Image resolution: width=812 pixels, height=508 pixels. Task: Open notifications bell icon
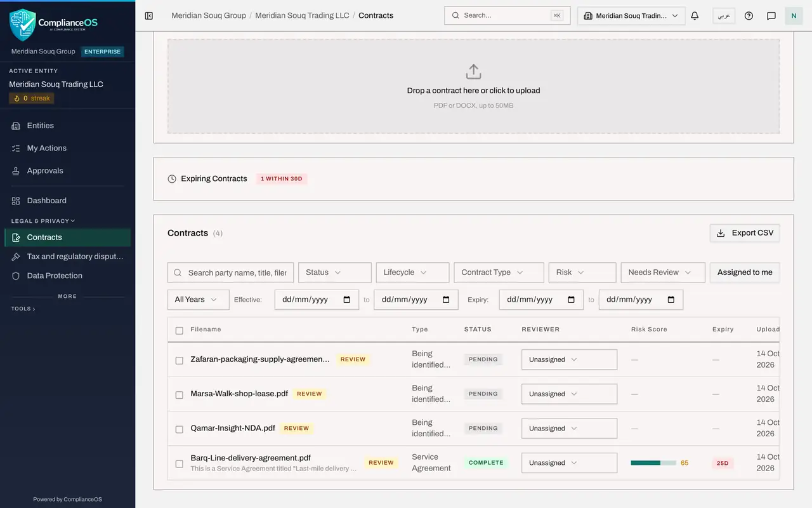[x=695, y=16]
